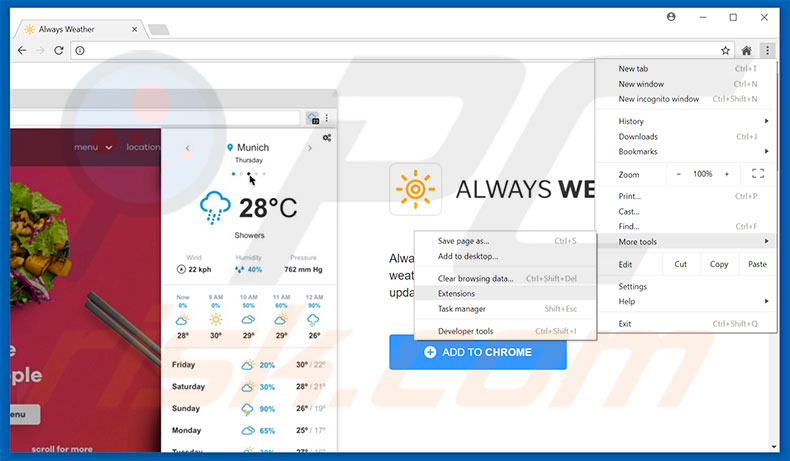Click the page scrollbar down arrow
790x461 pixels.
(774, 446)
